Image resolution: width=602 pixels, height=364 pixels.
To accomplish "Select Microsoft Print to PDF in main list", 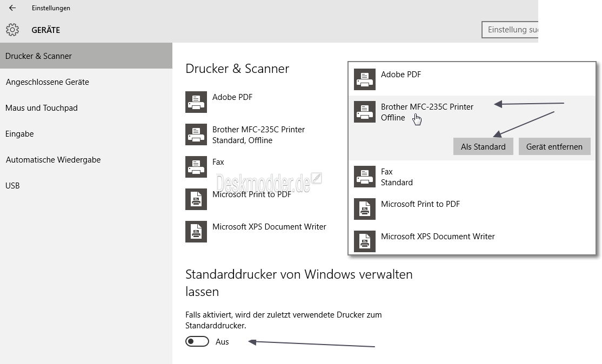I will (251, 194).
